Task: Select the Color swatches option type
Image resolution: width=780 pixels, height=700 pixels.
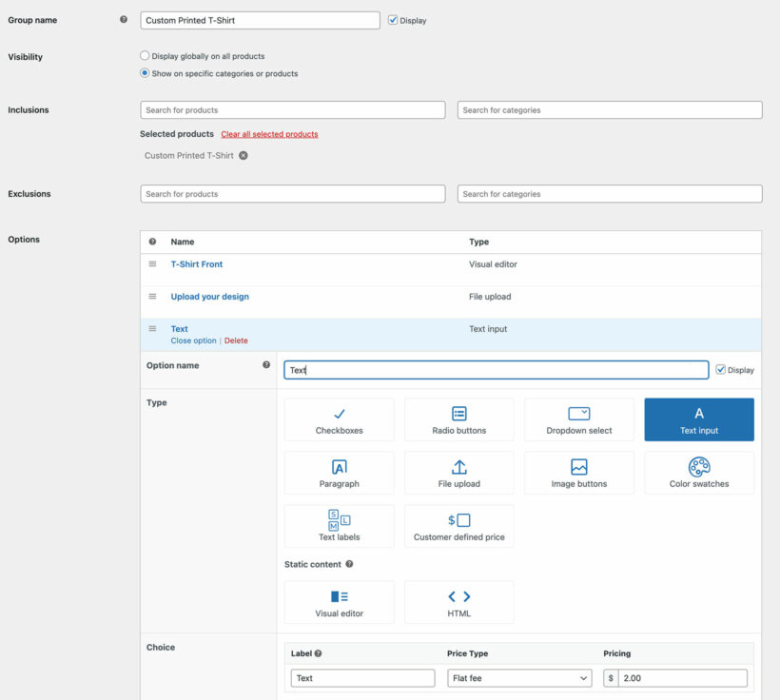Action: (698, 473)
